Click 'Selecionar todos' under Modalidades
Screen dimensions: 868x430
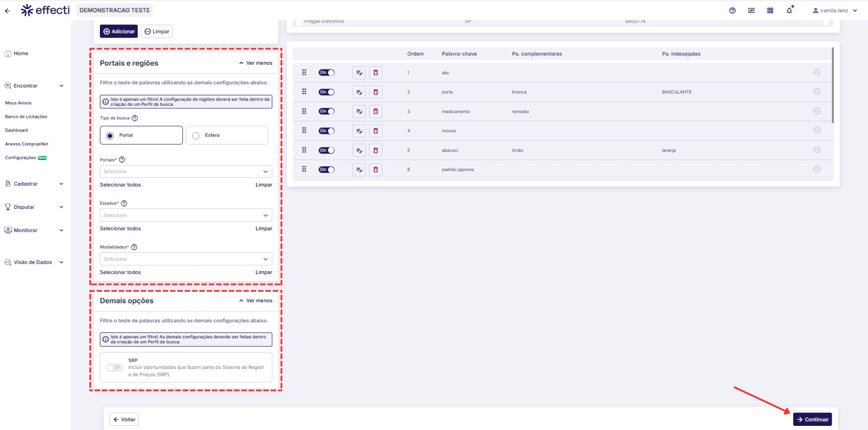(x=120, y=272)
